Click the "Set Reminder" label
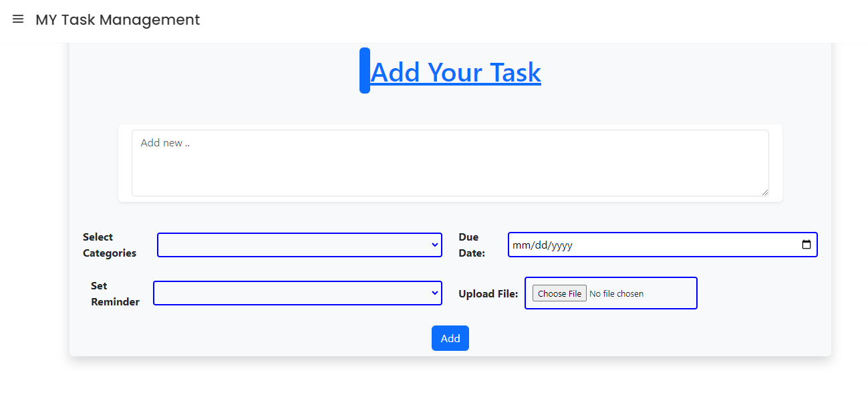The width and height of the screenshot is (868, 405). 115,294
